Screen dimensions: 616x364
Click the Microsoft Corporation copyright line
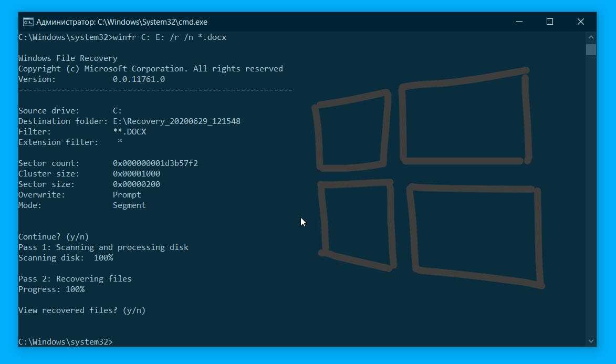point(151,69)
